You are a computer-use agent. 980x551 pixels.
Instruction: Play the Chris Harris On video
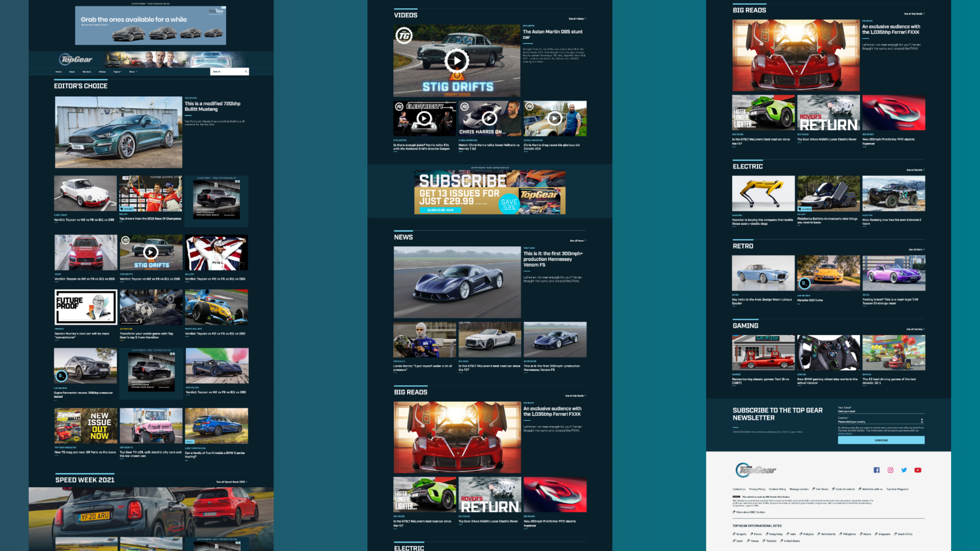[489, 118]
